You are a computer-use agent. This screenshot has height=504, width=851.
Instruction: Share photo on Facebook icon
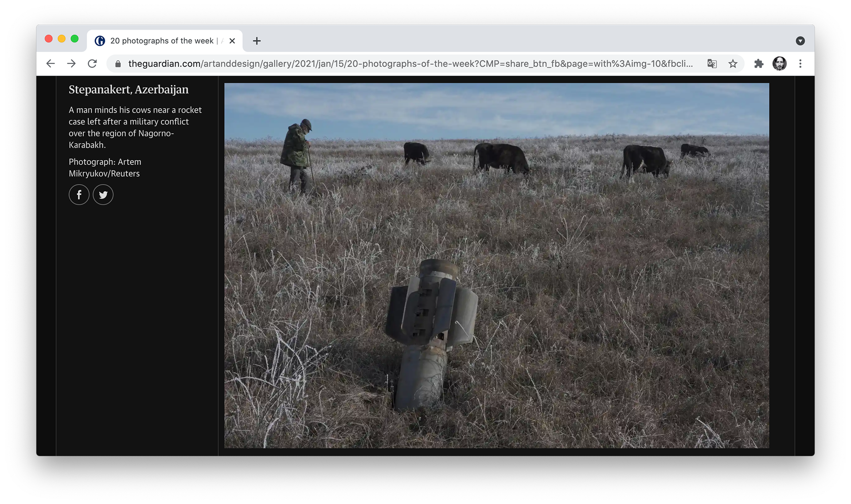coord(79,195)
